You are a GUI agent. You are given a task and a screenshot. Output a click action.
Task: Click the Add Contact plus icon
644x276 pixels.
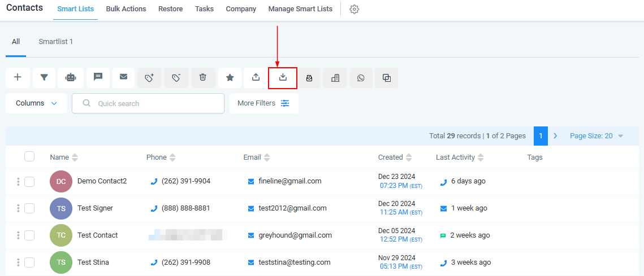pos(18,77)
